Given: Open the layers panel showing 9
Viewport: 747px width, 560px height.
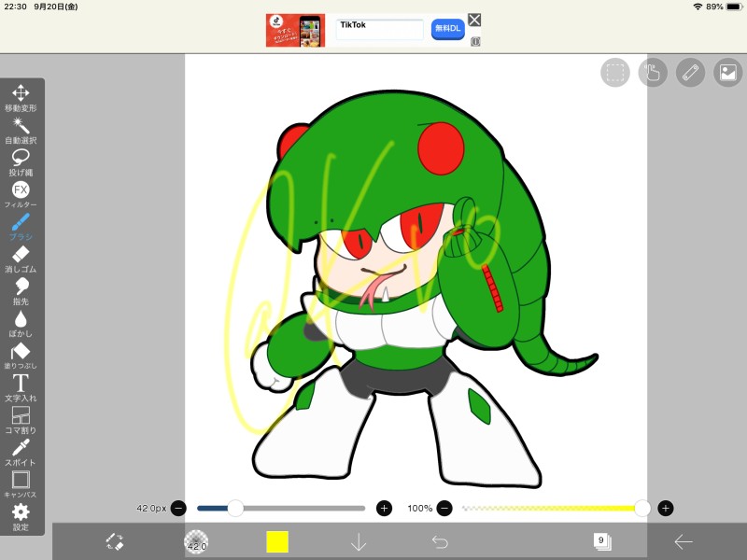Looking at the screenshot, I should click(602, 541).
